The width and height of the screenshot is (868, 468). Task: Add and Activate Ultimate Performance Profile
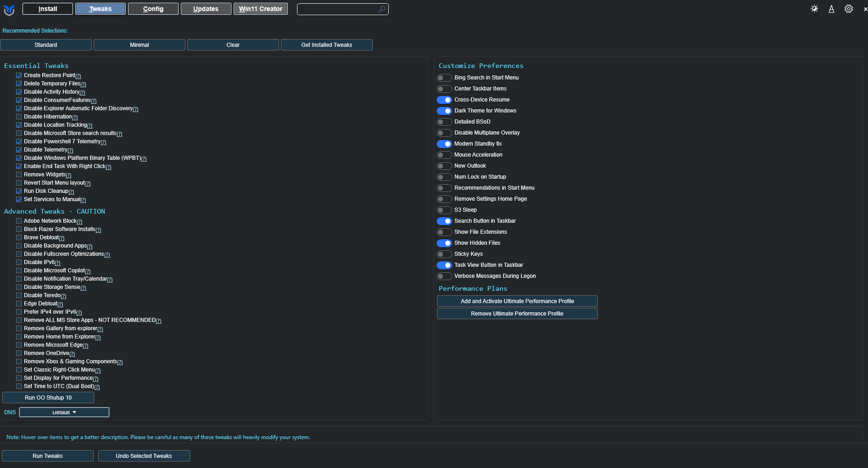click(x=517, y=301)
